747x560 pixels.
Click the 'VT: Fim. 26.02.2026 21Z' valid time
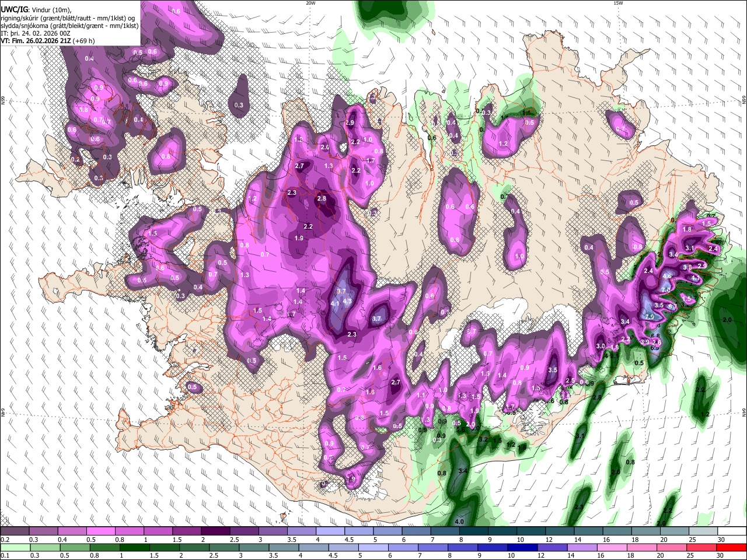pos(36,41)
